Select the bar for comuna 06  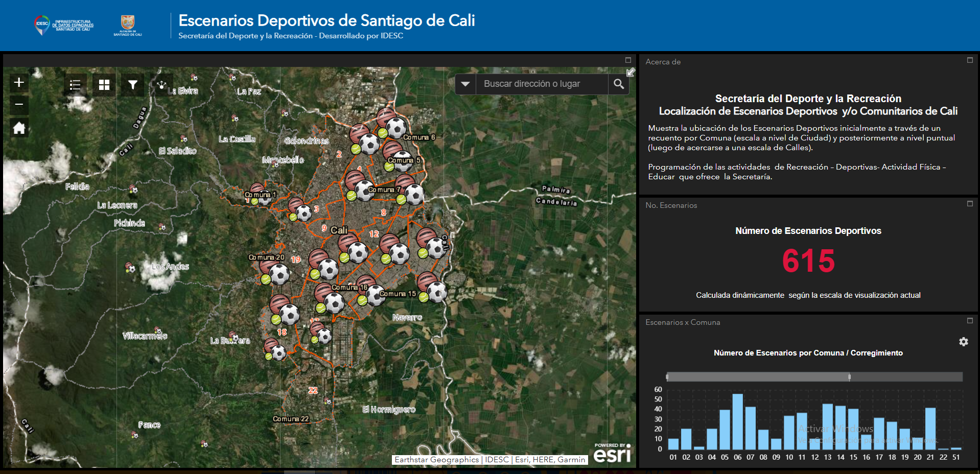737,421
